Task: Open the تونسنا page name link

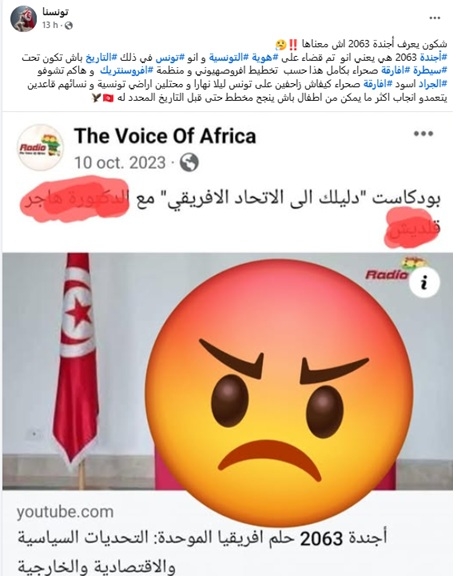Action: coord(55,12)
